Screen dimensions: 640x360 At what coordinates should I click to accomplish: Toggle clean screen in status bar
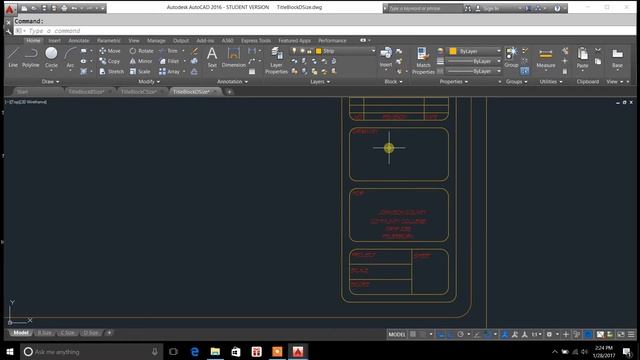click(620, 334)
